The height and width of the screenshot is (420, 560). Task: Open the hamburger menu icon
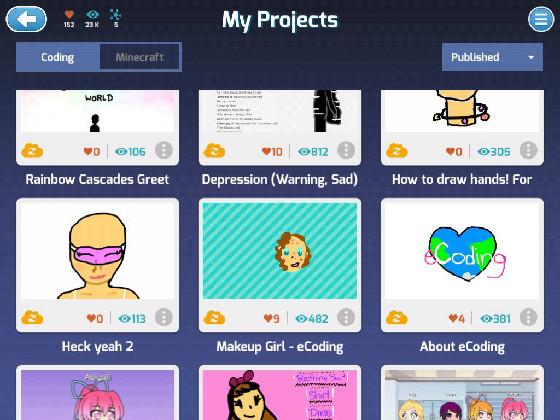click(x=541, y=19)
